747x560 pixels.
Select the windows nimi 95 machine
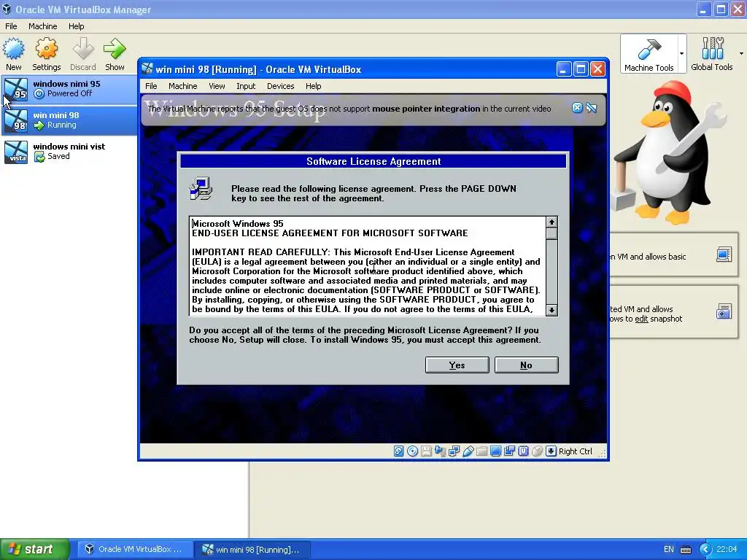[x=69, y=88]
